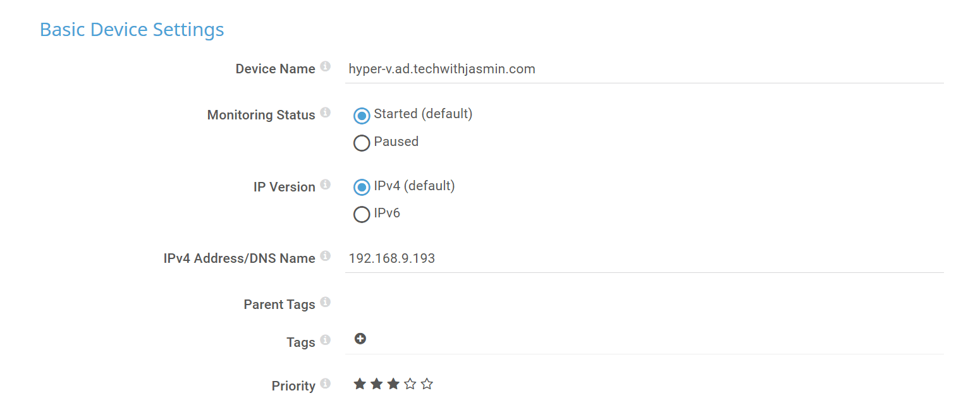Choose the IPv4 (default) radio button
This screenshot has height=417, width=980.
(x=362, y=188)
